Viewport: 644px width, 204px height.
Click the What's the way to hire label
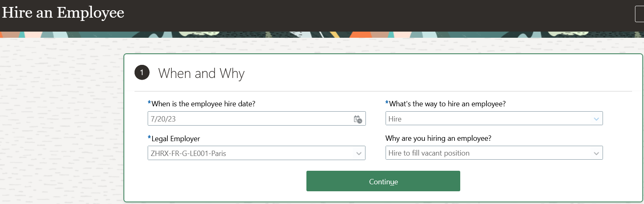pyautogui.click(x=447, y=104)
